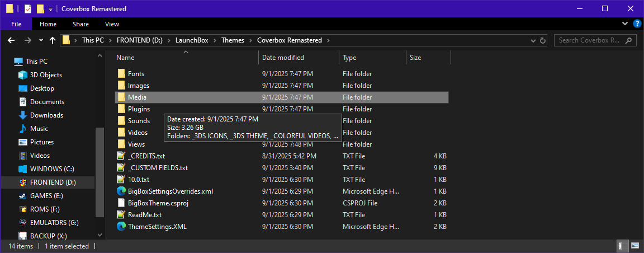The image size is (644, 253).
Task: Expand chevron after FRONTEND (D:) breadcrumb
Action: click(x=168, y=40)
